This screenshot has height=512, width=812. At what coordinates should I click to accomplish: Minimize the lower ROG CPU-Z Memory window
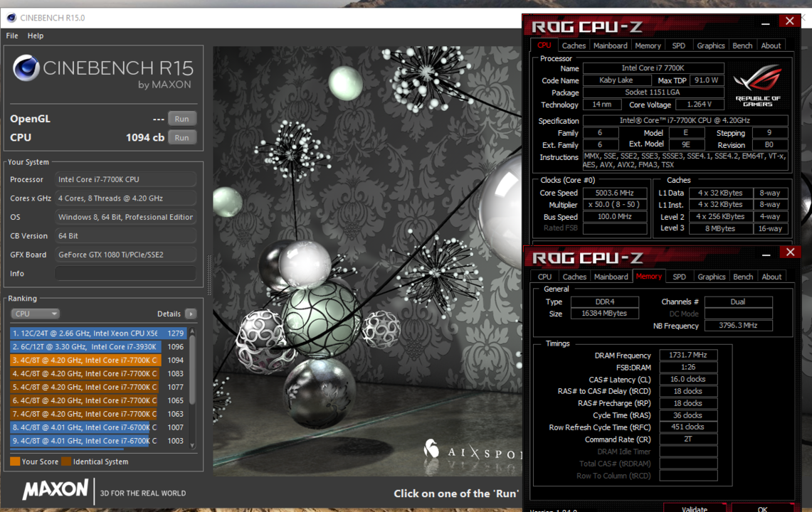[x=766, y=255]
